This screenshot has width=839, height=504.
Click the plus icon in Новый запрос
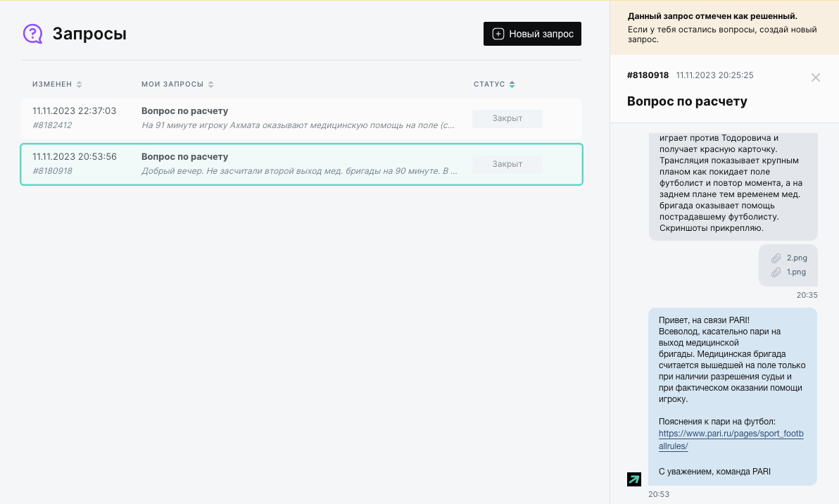(x=498, y=34)
